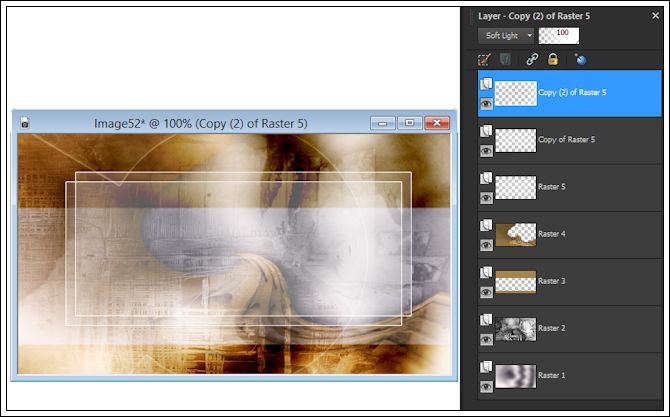Select the Raster 3 layer thumbnail
This screenshot has height=417, width=670.
click(516, 282)
